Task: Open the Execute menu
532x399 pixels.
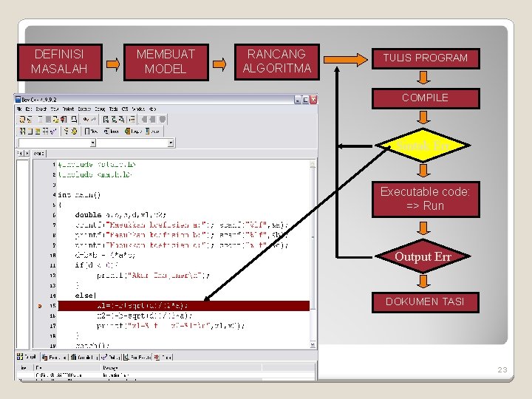Action: click(84, 109)
